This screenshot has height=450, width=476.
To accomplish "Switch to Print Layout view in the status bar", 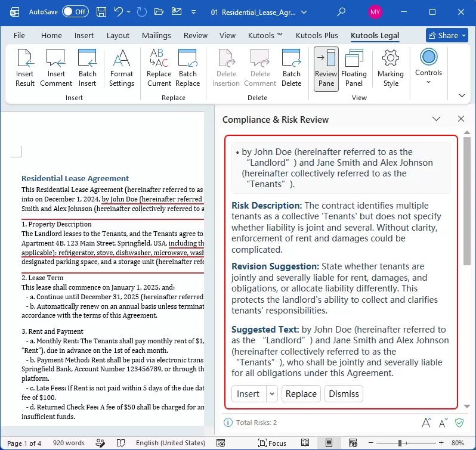I will [x=329, y=443].
